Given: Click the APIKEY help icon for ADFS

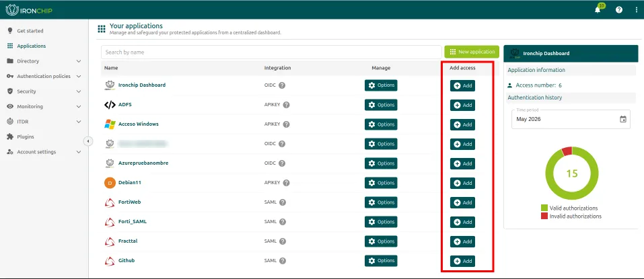Looking at the screenshot, I should click(x=286, y=105).
